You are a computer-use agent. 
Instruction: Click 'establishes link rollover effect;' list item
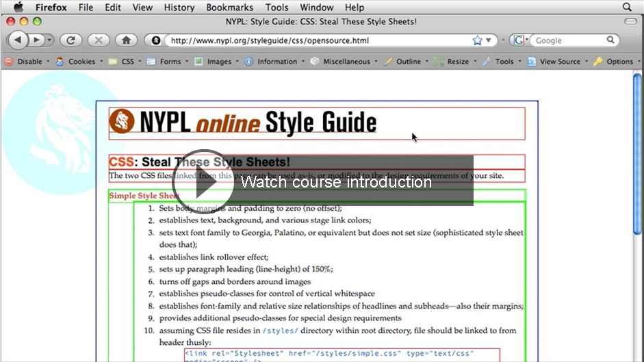click(214, 257)
